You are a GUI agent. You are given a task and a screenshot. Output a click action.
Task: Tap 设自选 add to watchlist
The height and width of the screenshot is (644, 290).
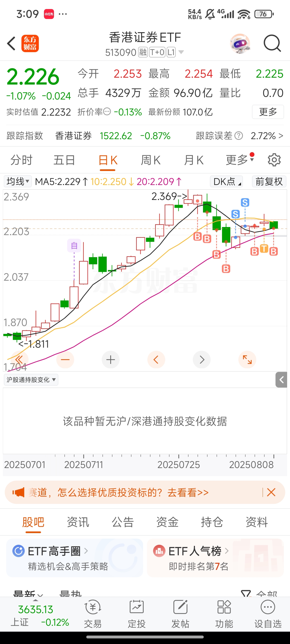coord(268,614)
